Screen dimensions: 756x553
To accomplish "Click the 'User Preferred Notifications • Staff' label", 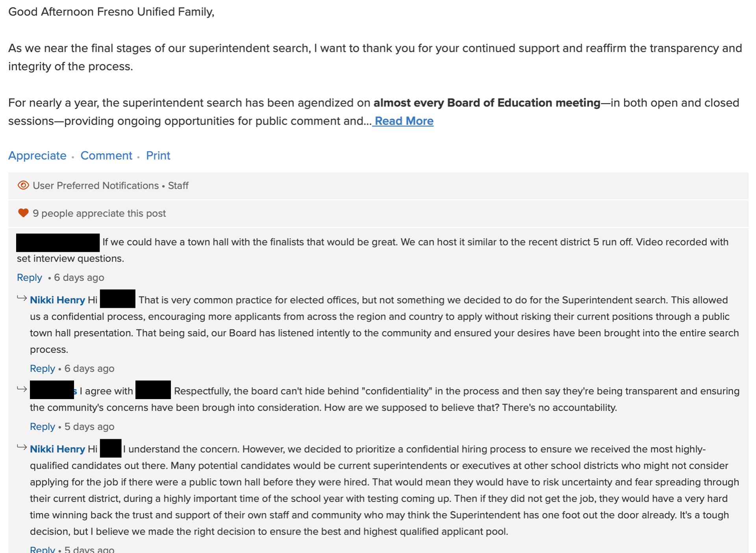I will [x=111, y=186].
